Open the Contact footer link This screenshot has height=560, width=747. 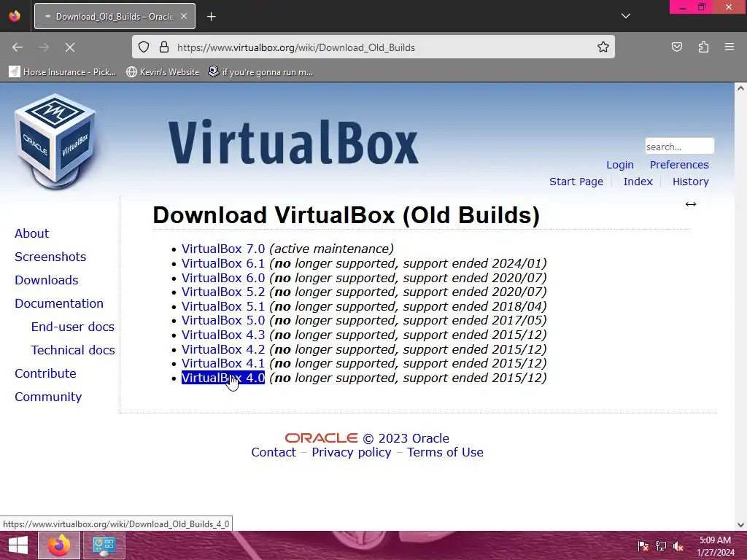[274, 452]
